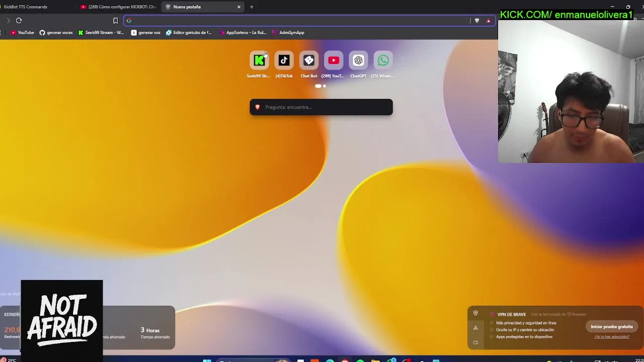Screen dimensions: 644x362
Task: Select the second shortcuts page dot
Action: 325,86
